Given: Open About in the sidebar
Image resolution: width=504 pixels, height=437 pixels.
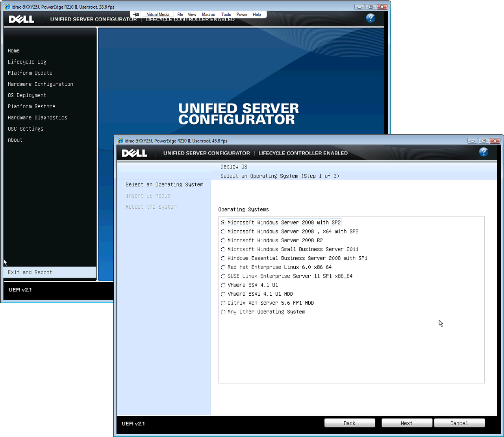Looking at the screenshot, I should pyautogui.click(x=15, y=140).
